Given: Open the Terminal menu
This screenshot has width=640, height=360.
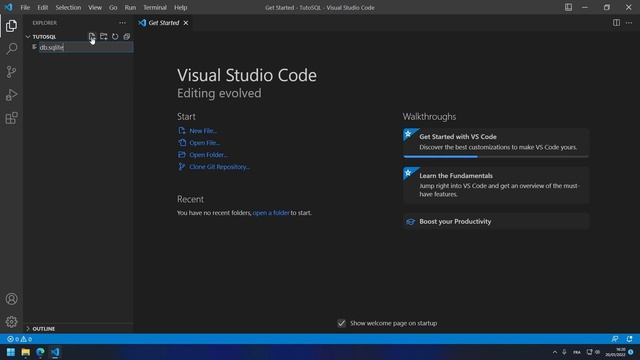Looking at the screenshot, I should 155,7.
